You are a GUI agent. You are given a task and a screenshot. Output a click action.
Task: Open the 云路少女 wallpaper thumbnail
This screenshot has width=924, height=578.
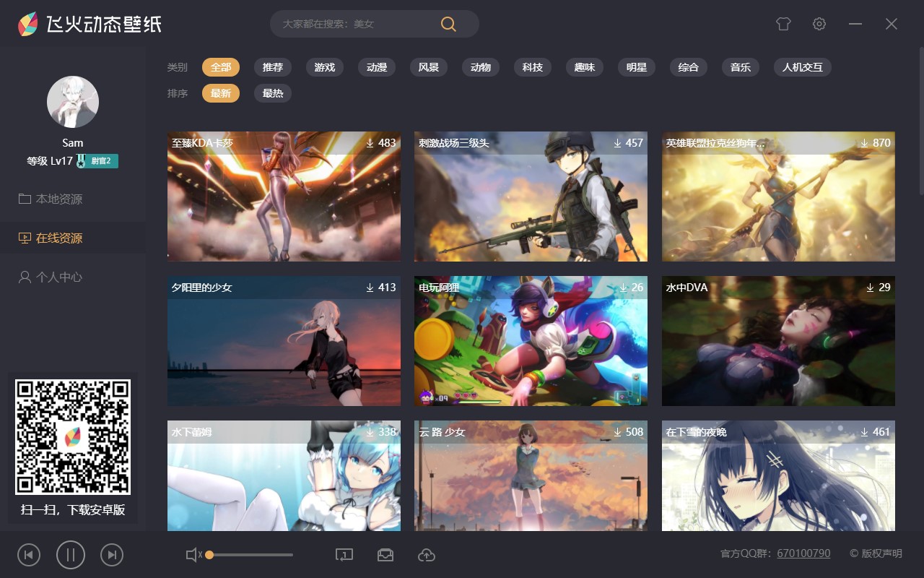(x=531, y=476)
